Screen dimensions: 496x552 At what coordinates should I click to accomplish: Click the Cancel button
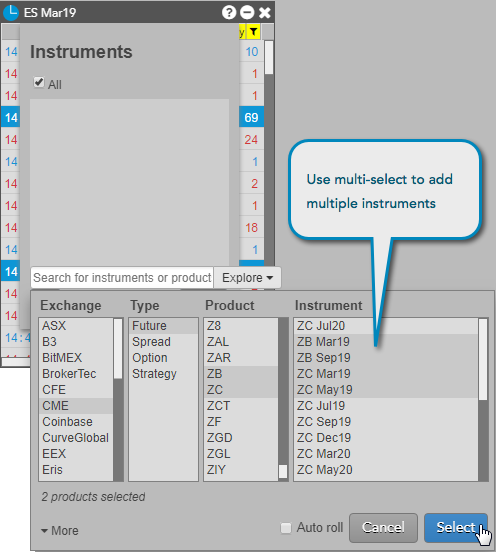(383, 528)
